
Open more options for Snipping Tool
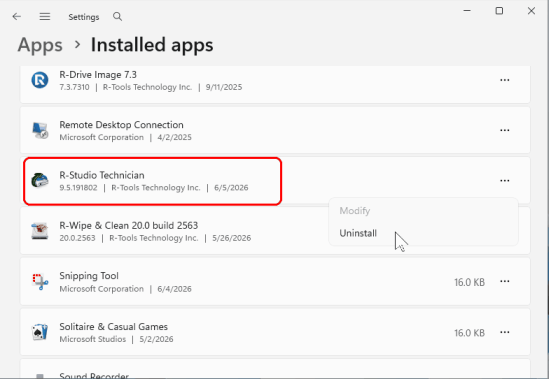(x=505, y=282)
